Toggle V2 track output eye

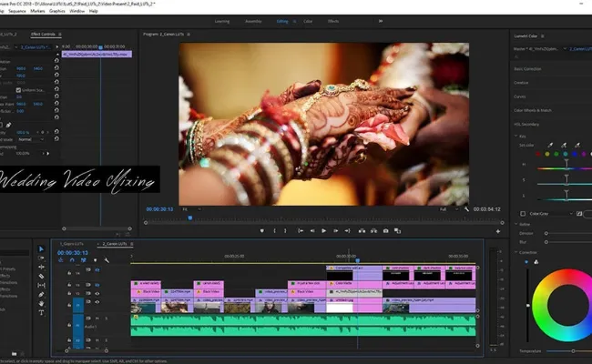[97, 293]
